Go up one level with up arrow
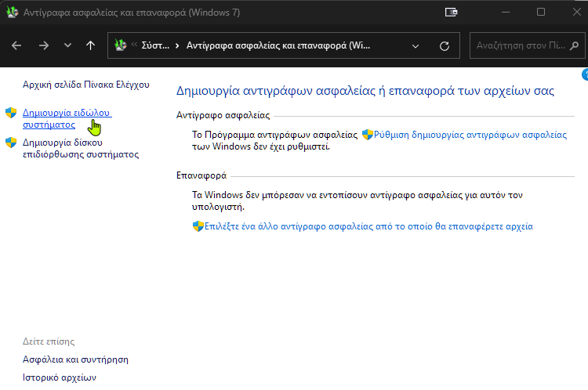588x390 pixels. click(x=90, y=45)
